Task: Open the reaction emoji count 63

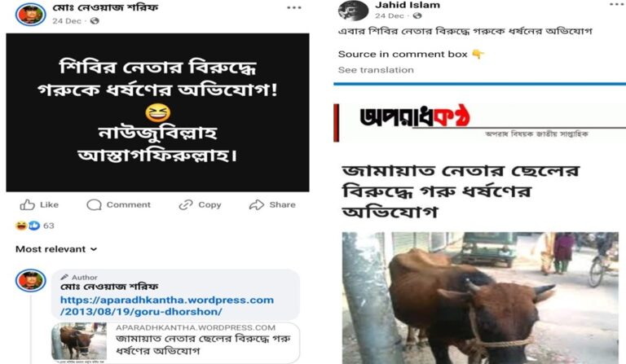Action: click(x=35, y=226)
